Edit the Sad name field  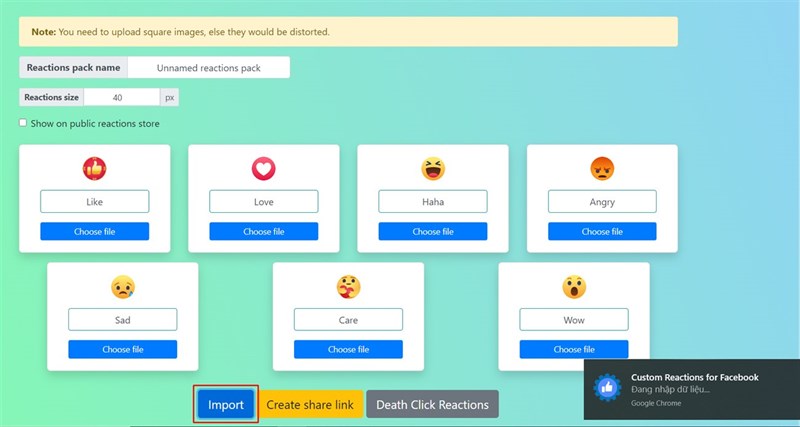122,320
